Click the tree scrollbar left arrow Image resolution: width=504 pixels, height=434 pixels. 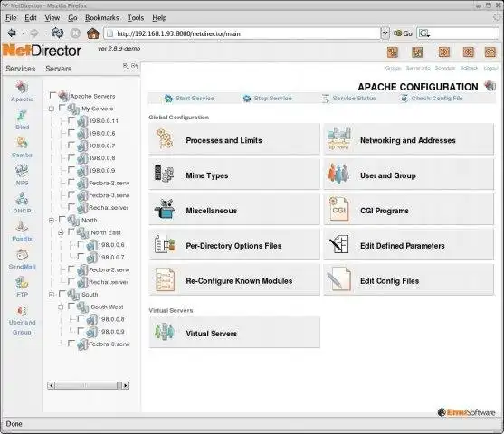[x=51, y=385]
